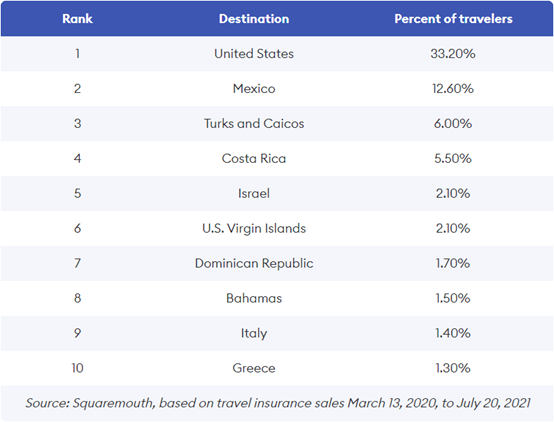Image resolution: width=554 pixels, height=422 pixels.
Task: Click the Destination column header
Action: [254, 19]
